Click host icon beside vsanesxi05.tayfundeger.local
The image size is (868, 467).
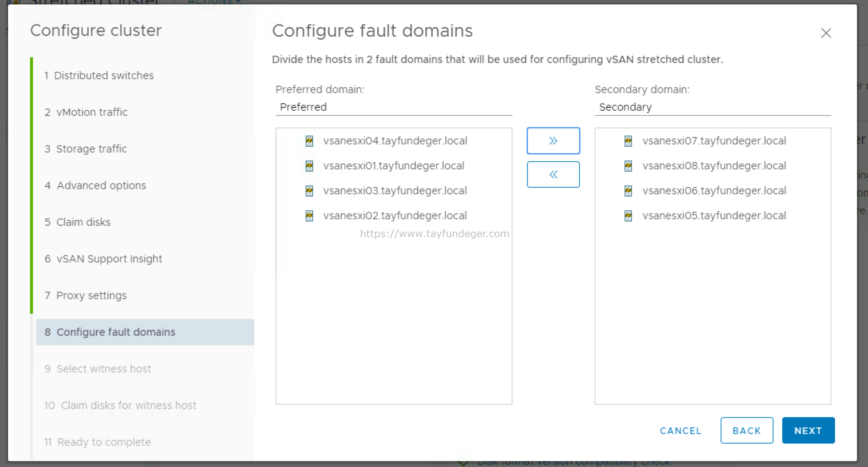point(628,216)
